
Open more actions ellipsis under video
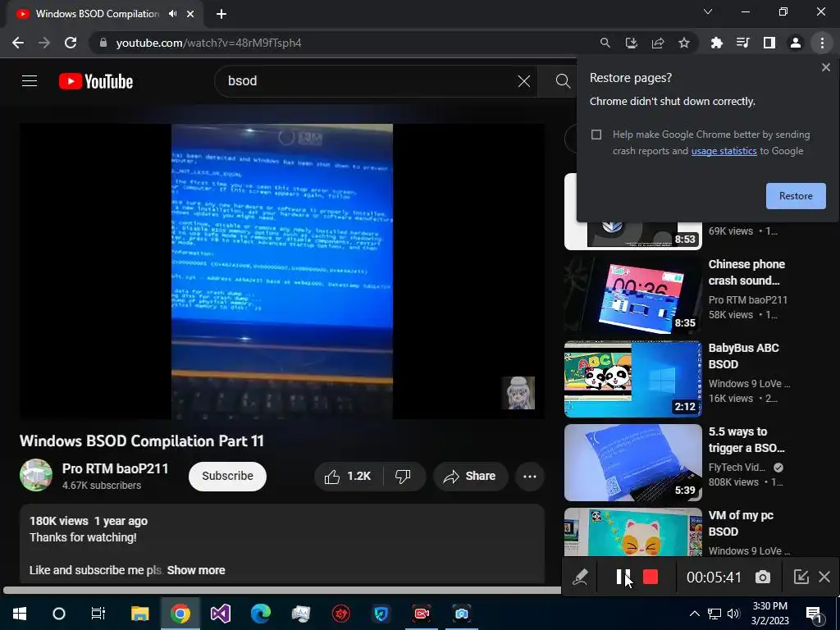pyautogui.click(x=530, y=477)
